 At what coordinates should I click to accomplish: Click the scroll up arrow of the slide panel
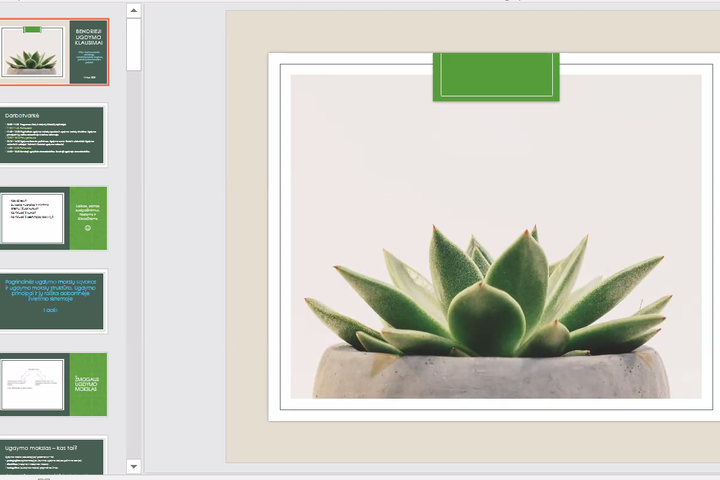pyautogui.click(x=134, y=10)
